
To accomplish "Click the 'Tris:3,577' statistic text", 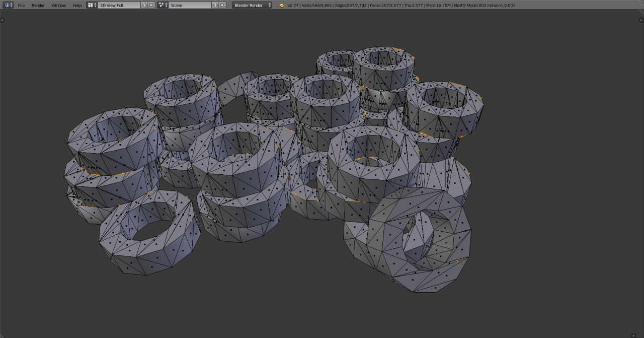I will [x=413, y=5].
